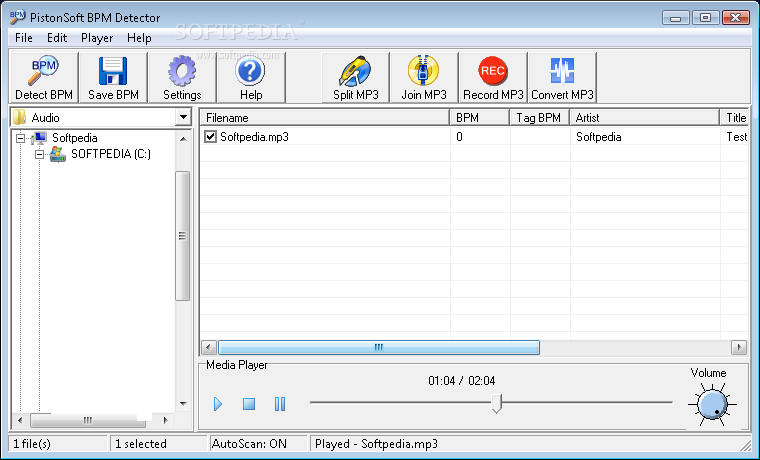
Task: Stop playback in Media Player
Action: (x=249, y=403)
